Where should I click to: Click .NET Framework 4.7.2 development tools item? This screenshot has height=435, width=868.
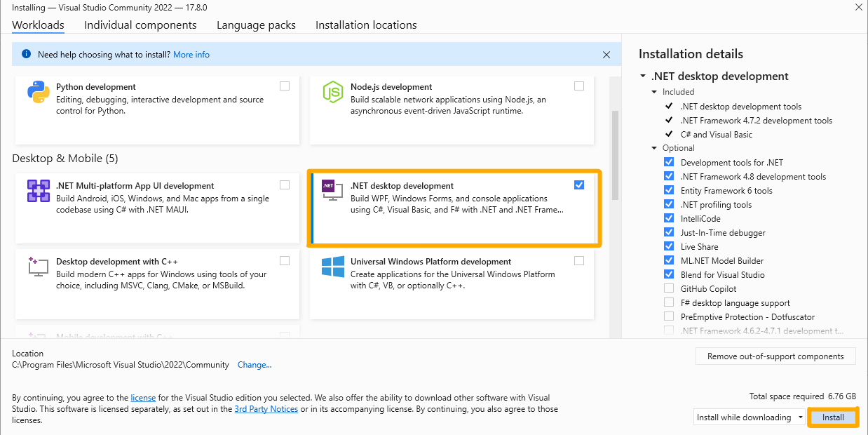click(x=757, y=121)
